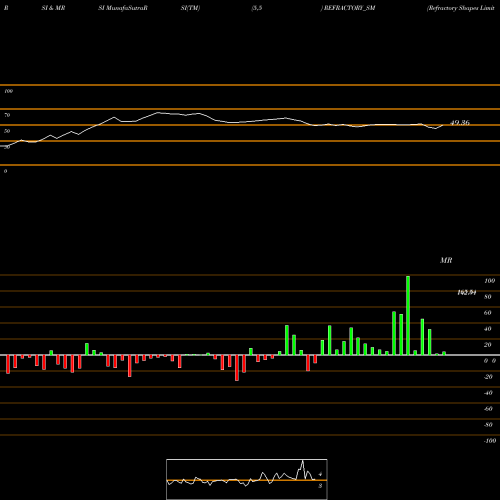Screen dimensions: 500x500
Task: Click the tallest green MR histogram bar
Action: (408, 315)
